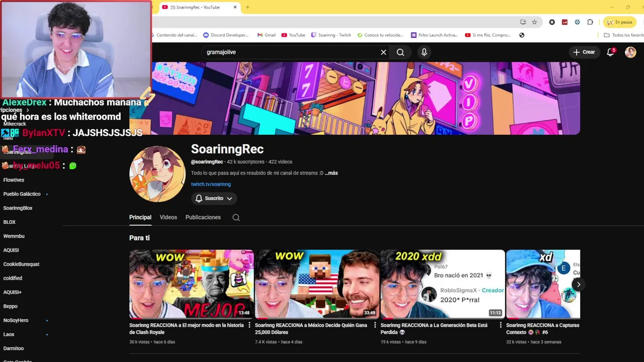Screen dimensions: 644x362
Task: Open the Nitro Launch Activa bookmark
Action: tap(434, 35)
